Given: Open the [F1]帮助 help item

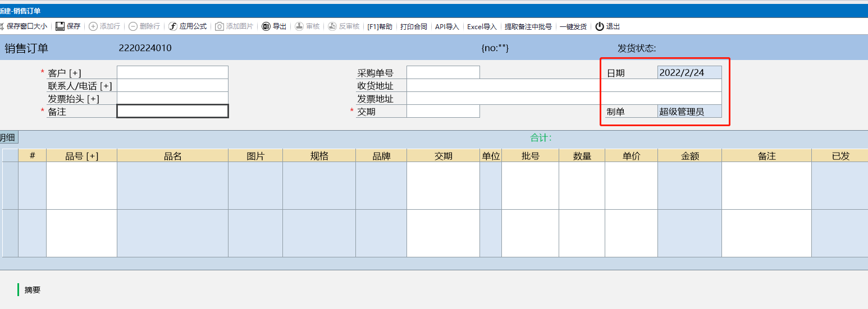Looking at the screenshot, I should (x=380, y=26).
